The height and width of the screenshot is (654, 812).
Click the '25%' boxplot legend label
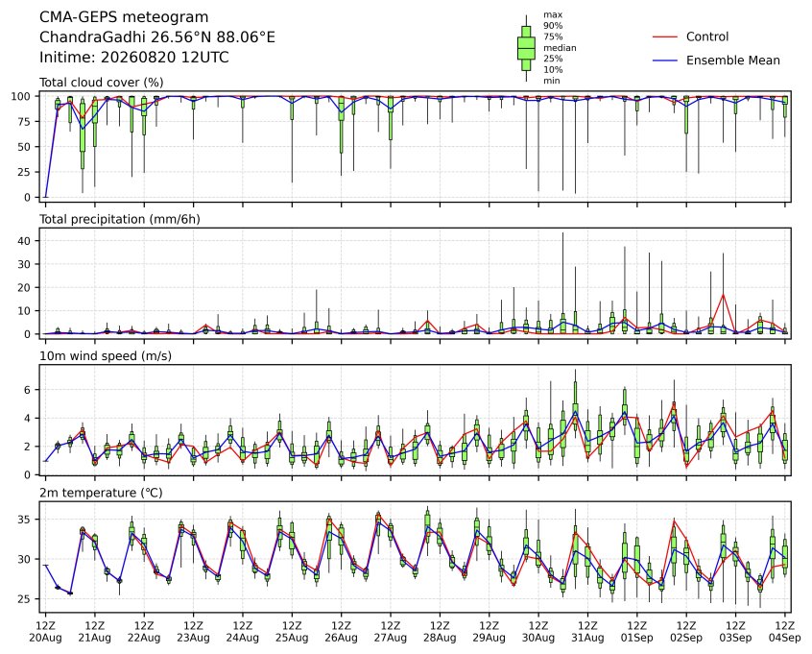tap(553, 59)
